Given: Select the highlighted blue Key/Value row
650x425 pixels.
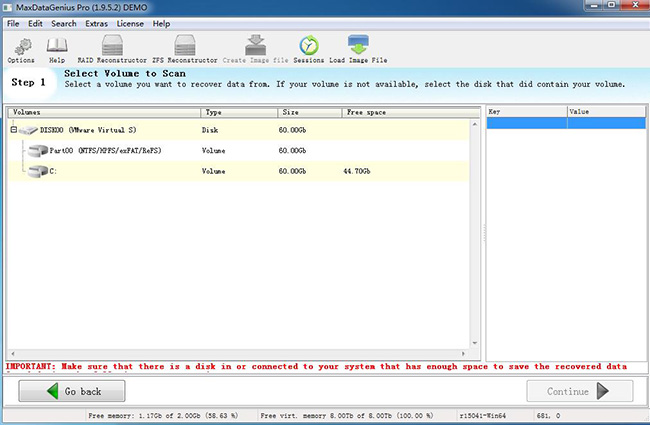Looking at the screenshot, I should (x=566, y=123).
